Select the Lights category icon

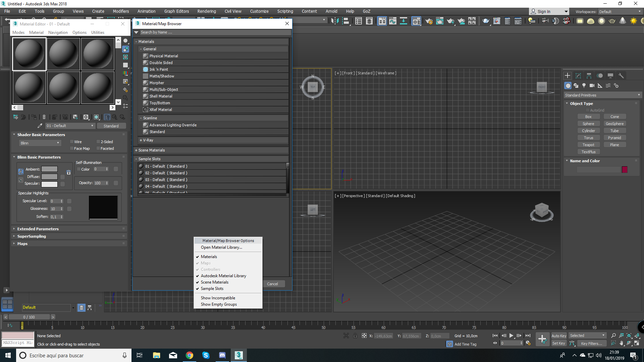584,86
